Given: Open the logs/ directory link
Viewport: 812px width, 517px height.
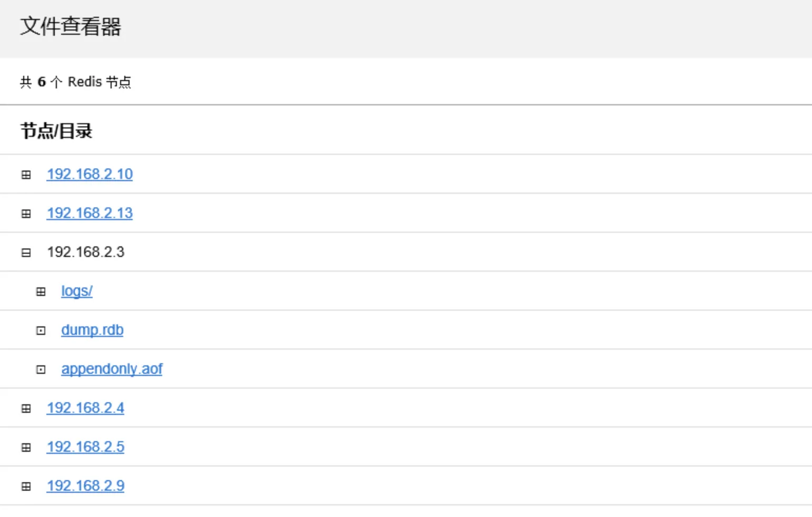Looking at the screenshot, I should point(77,291).
